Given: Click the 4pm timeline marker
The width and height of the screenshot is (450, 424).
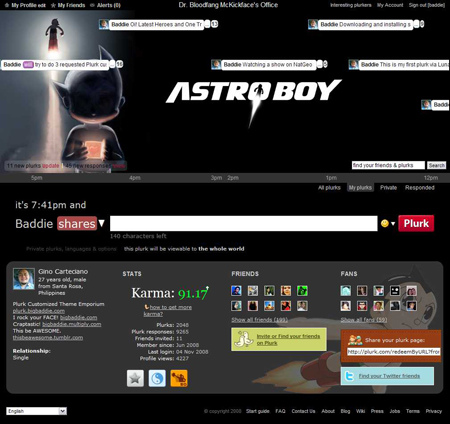Looking at the screenshot, I should 135,178.
